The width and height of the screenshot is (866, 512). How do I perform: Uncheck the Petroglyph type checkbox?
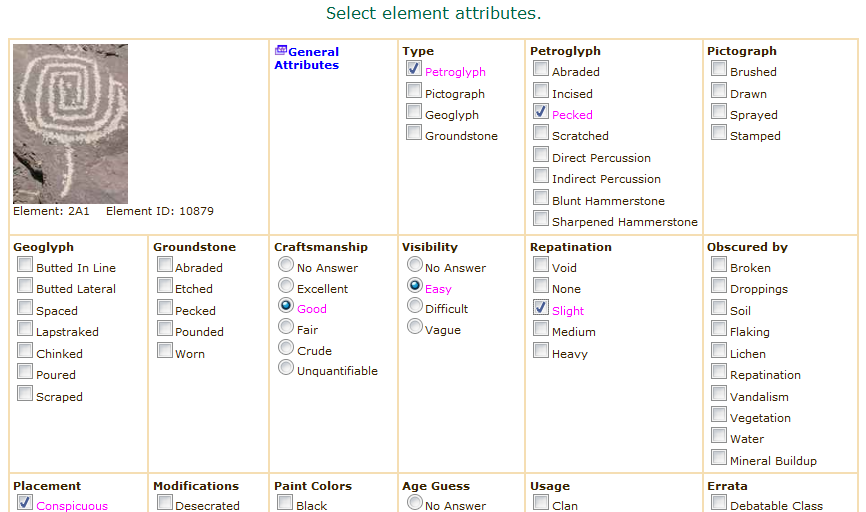[414, 70]
